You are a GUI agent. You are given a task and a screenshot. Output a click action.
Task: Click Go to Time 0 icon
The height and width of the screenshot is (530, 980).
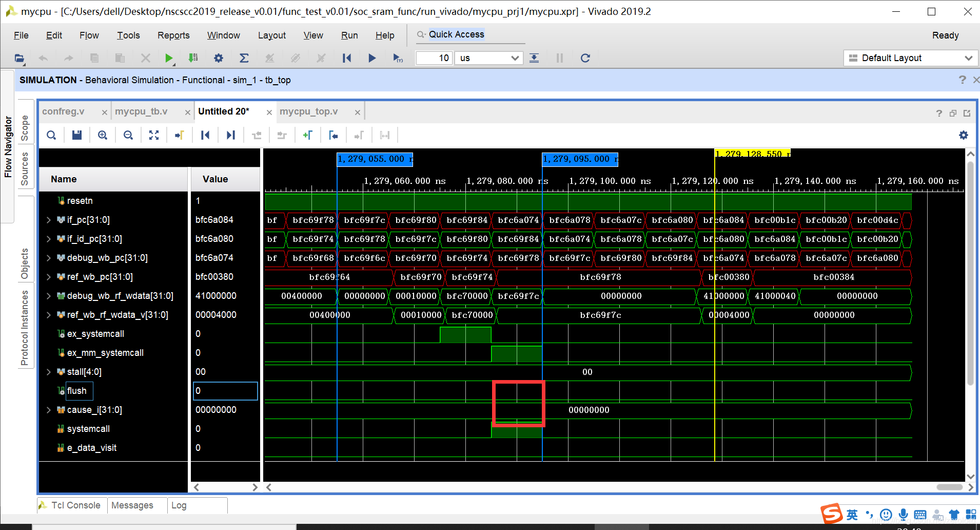tap(205, 135)
